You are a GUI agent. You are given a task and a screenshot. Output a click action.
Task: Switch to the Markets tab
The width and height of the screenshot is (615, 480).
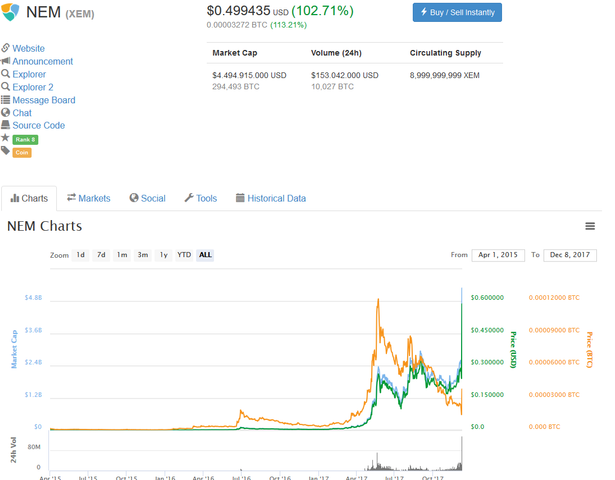[89, 198]
